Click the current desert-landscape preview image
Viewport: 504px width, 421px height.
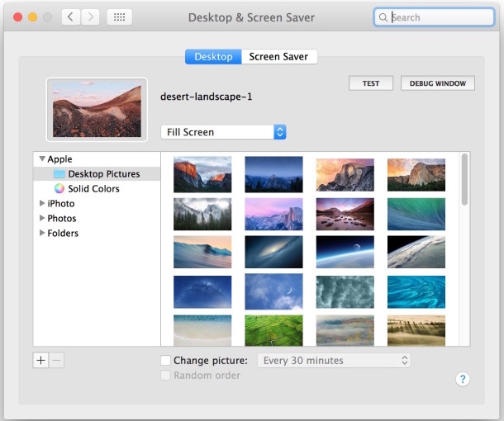(x=97, y=110)
